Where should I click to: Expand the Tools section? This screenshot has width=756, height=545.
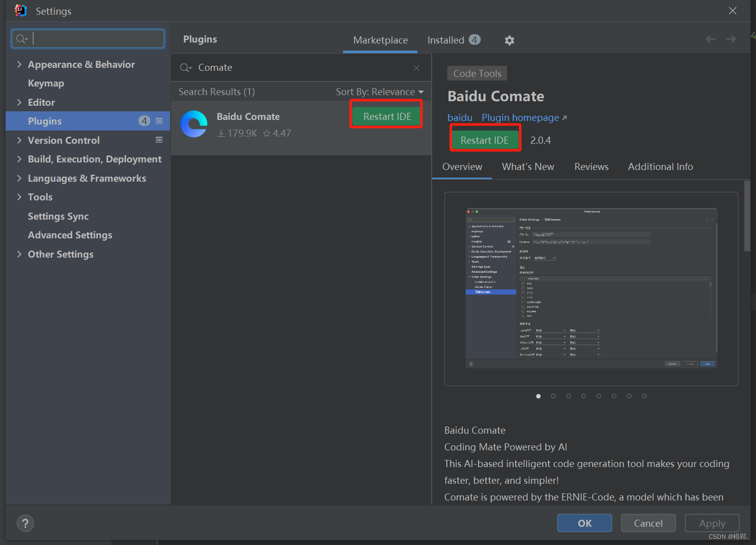pyautogui.click(x=19, y=197)
